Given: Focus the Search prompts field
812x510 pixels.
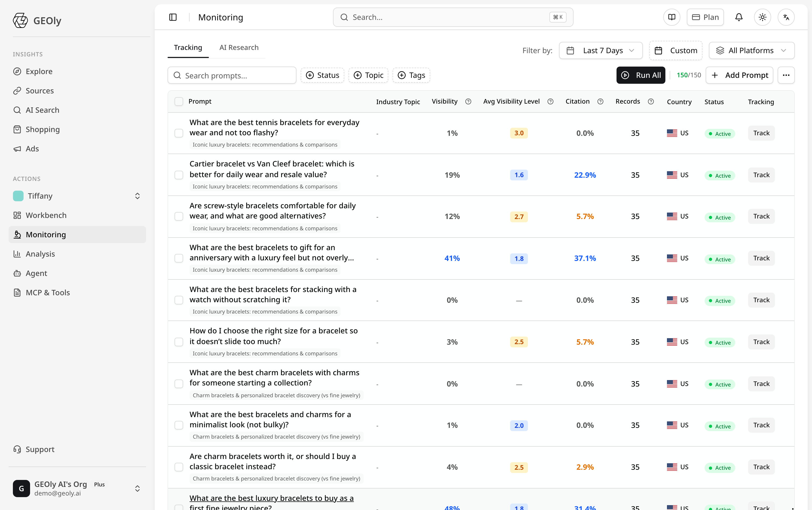Looking at the screenshot, I should (x=232, y=75).
